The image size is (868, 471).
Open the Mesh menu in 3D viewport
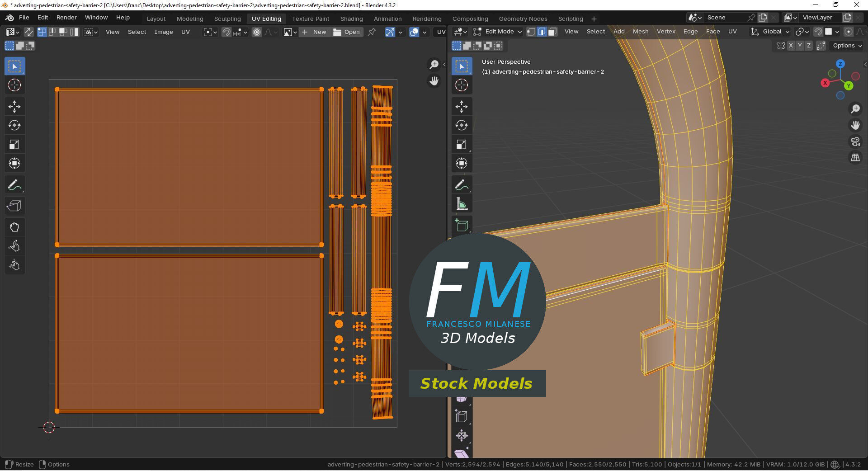641,32
